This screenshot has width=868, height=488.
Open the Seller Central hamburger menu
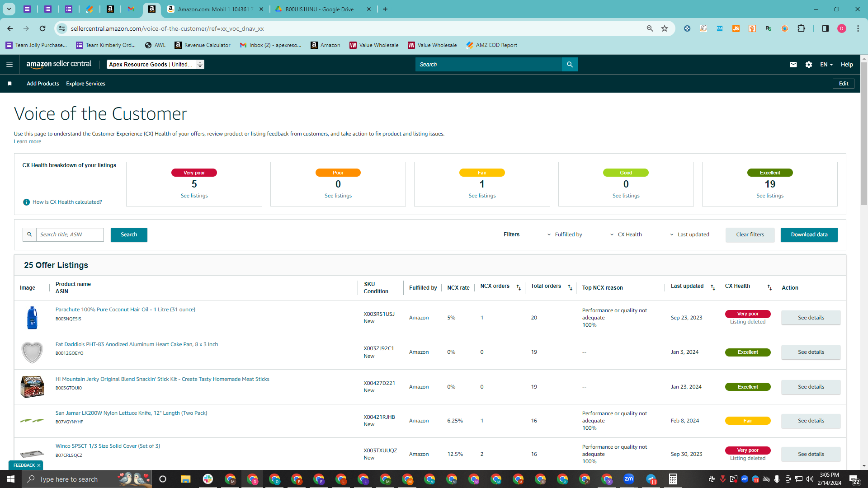coord(9,65)
